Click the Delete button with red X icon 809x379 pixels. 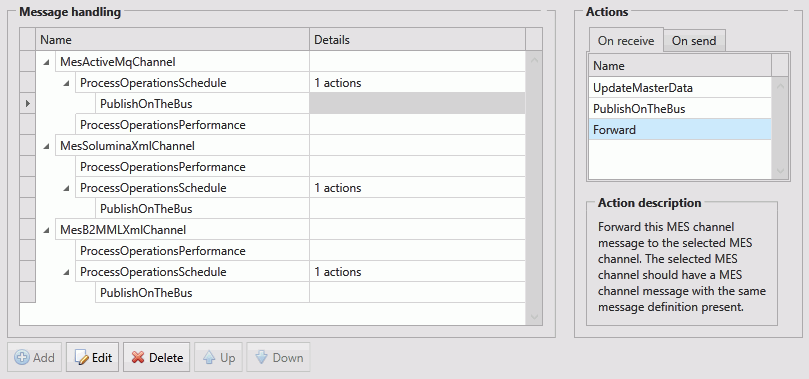coord(157,357)
